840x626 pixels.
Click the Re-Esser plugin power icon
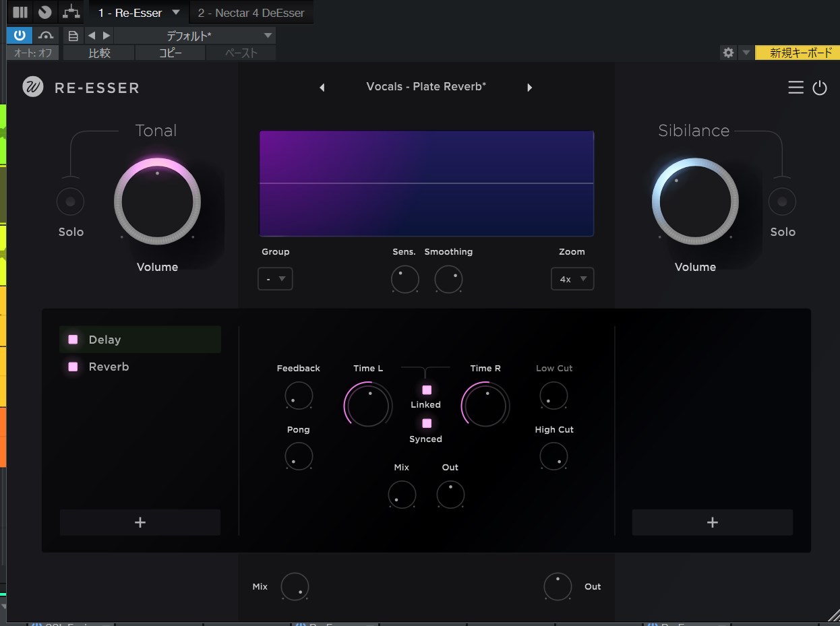point(819,88)
